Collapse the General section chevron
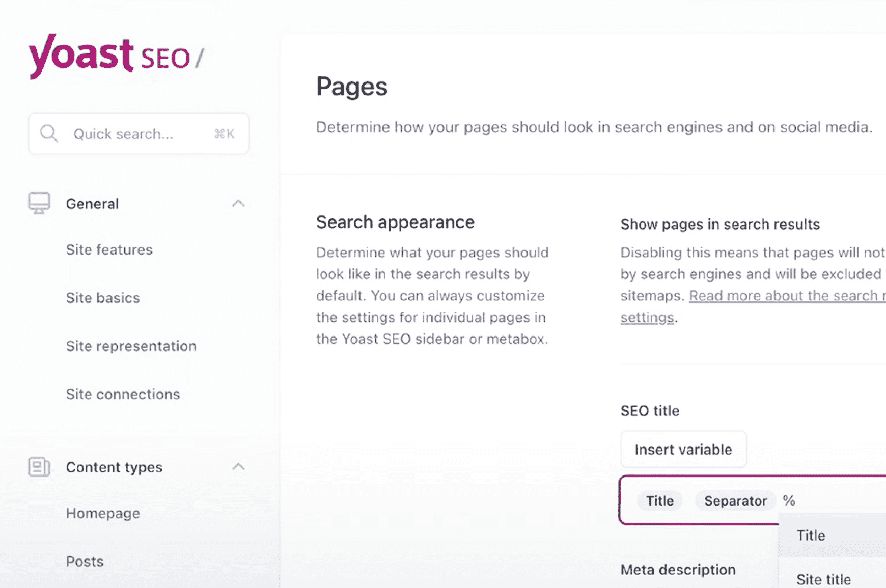 pyautogui.click(x=238, y=204)
